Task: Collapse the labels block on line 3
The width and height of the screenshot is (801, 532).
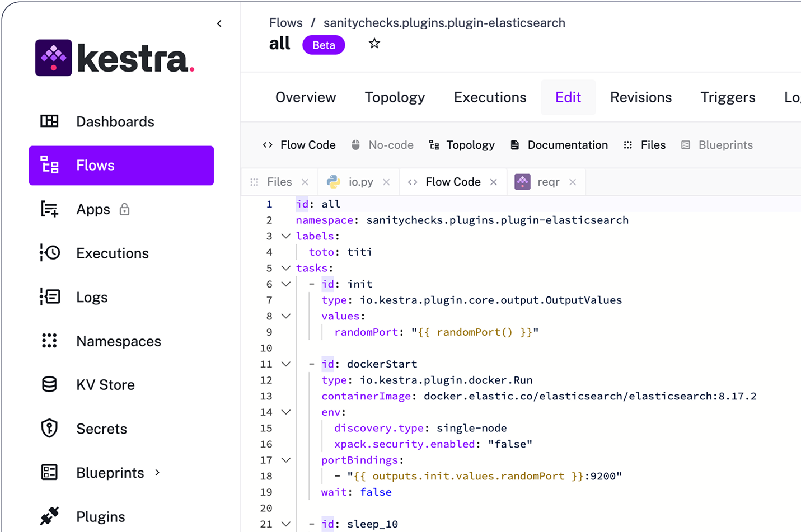Action: tap(286, 236)
